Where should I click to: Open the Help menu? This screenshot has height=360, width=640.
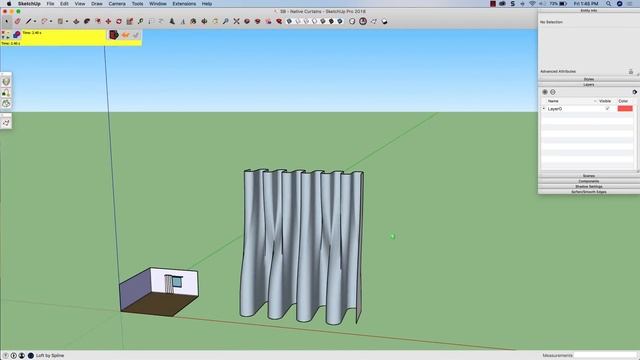point(207,4)
